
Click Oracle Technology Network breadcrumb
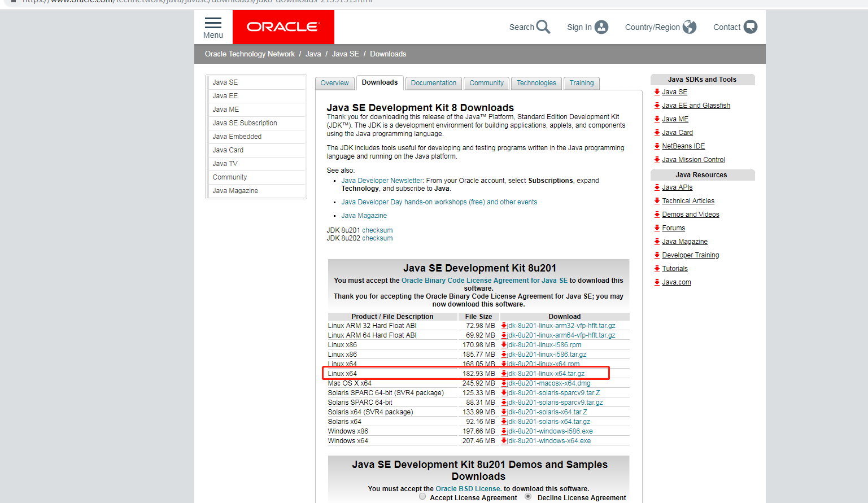250,54
